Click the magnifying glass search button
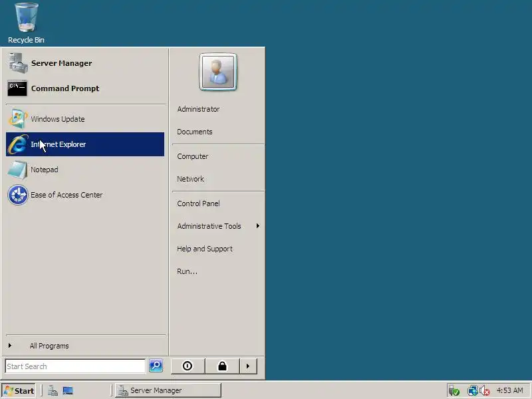Viewport: 532px width, 399px height. coord(156,366)
